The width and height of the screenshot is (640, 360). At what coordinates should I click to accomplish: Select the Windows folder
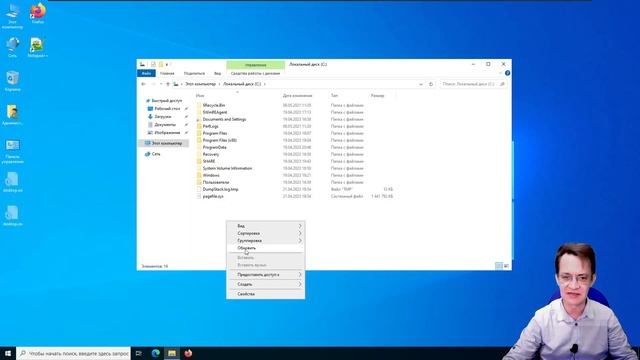tap(211, 175)
